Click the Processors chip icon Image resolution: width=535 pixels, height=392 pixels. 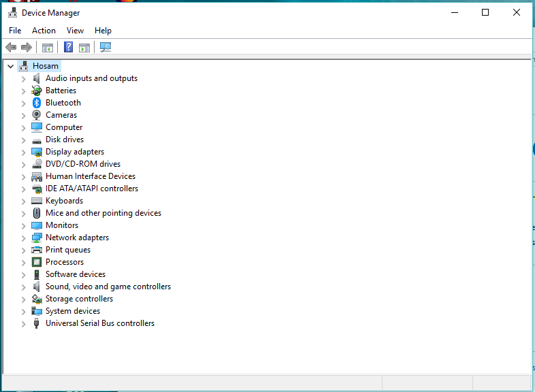click(x=37, y=262)
